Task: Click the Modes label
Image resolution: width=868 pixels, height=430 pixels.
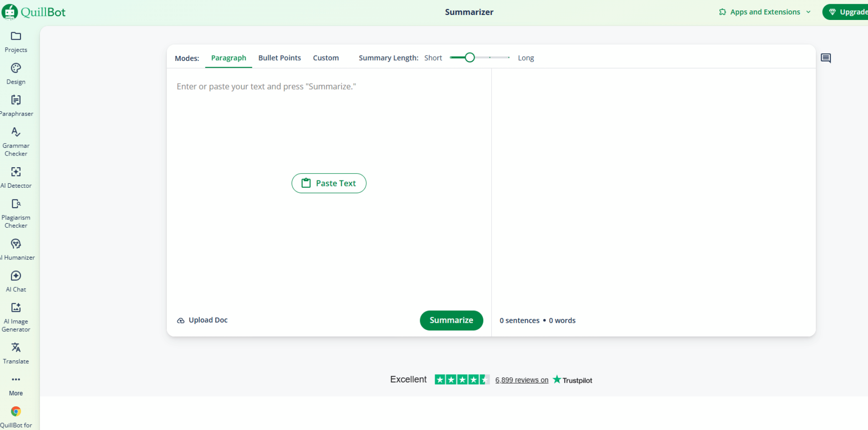Action: (187, 58)
